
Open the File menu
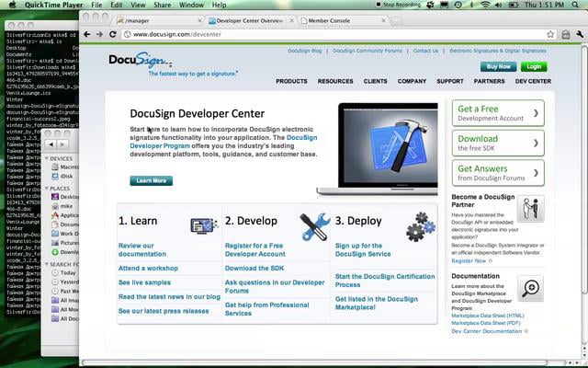click(x=96, y=5)
